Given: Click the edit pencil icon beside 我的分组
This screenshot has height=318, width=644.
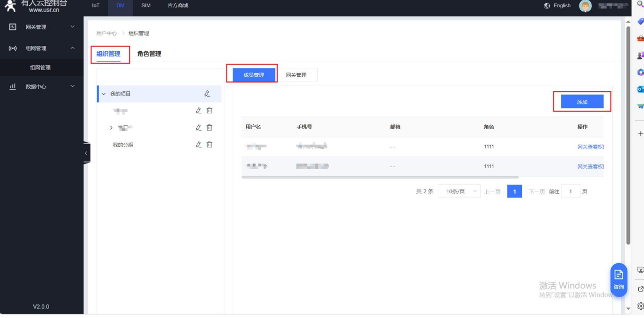Looking at the screenshot, I should [x=198, y=145].
